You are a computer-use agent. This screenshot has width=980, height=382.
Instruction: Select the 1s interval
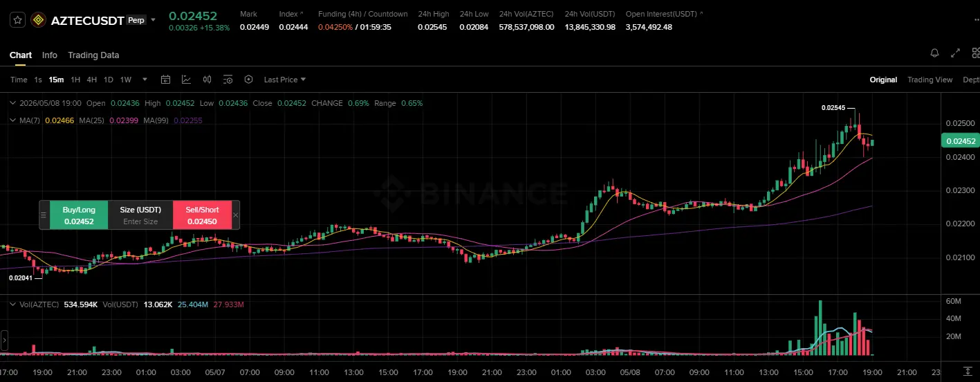pos(38,80)
